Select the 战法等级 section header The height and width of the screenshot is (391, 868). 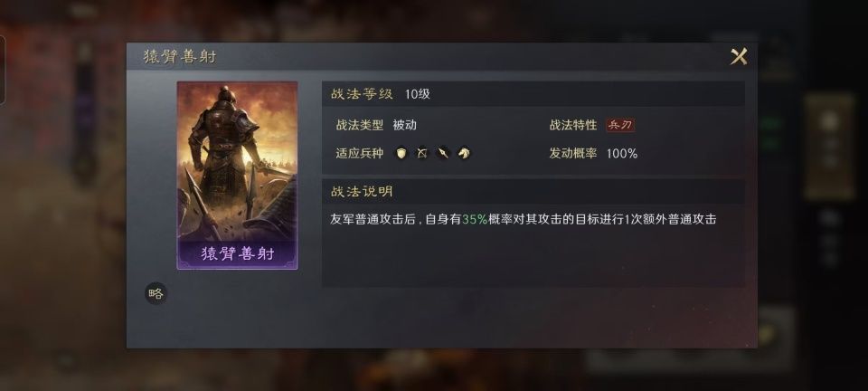(x=362, y=94)
